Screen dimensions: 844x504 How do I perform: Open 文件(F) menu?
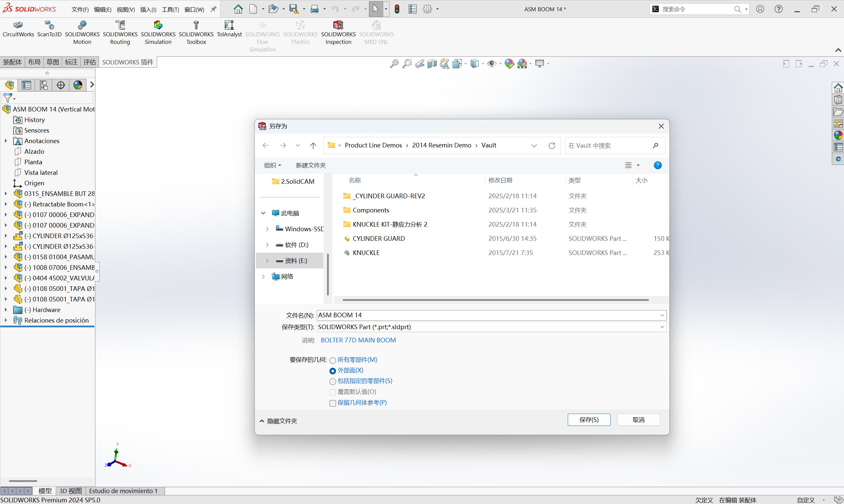[80, 9]
